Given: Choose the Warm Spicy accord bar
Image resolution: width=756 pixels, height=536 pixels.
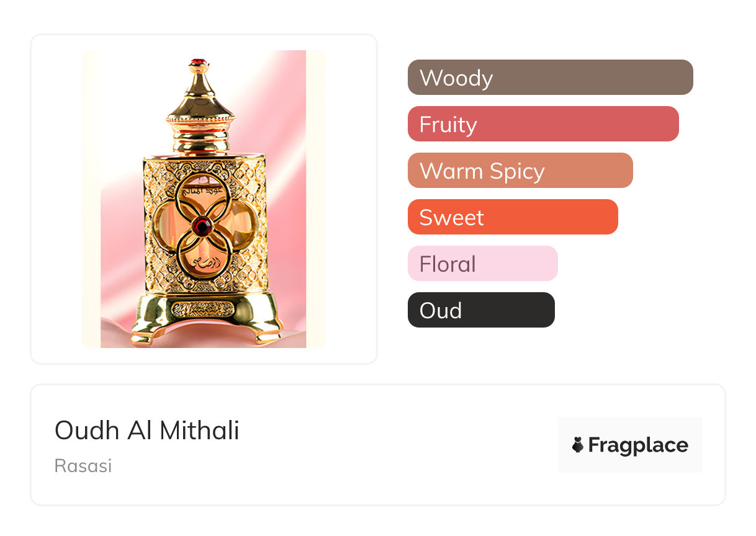Looking at the screenshot, I should pos(520,171).
